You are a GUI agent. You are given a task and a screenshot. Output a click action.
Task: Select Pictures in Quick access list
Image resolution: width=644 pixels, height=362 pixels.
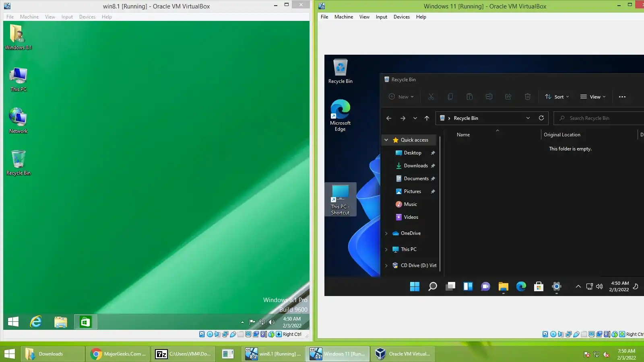point(413,191)
